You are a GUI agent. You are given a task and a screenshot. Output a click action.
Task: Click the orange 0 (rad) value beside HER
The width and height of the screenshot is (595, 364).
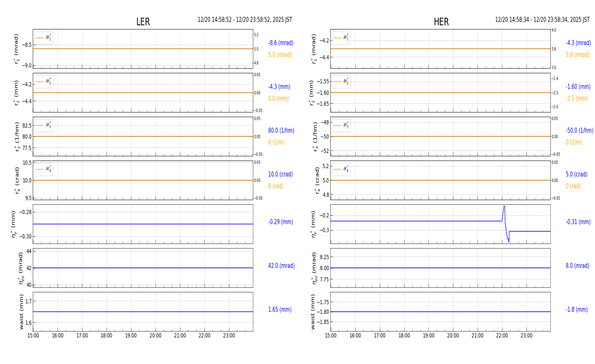[x=573, y=186]
